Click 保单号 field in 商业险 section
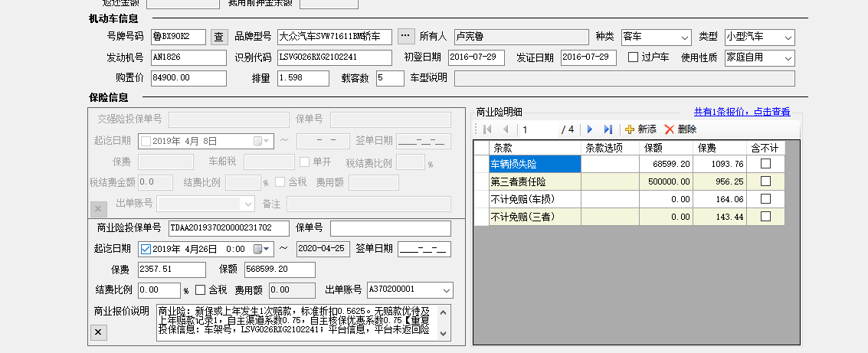The image size is (868, 353). (x=391, y=228)
